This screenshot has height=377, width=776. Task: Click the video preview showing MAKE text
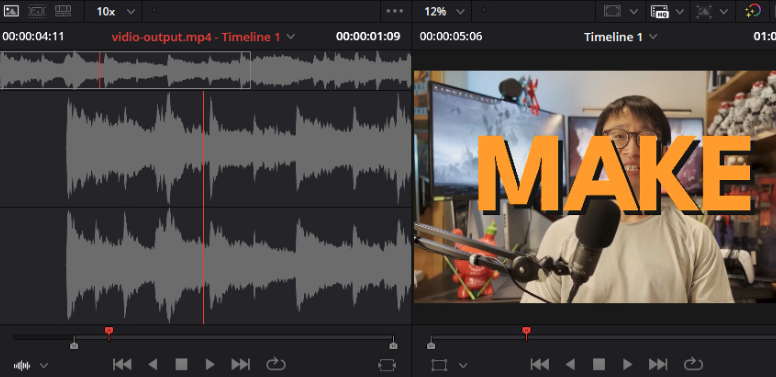(594, 187)
